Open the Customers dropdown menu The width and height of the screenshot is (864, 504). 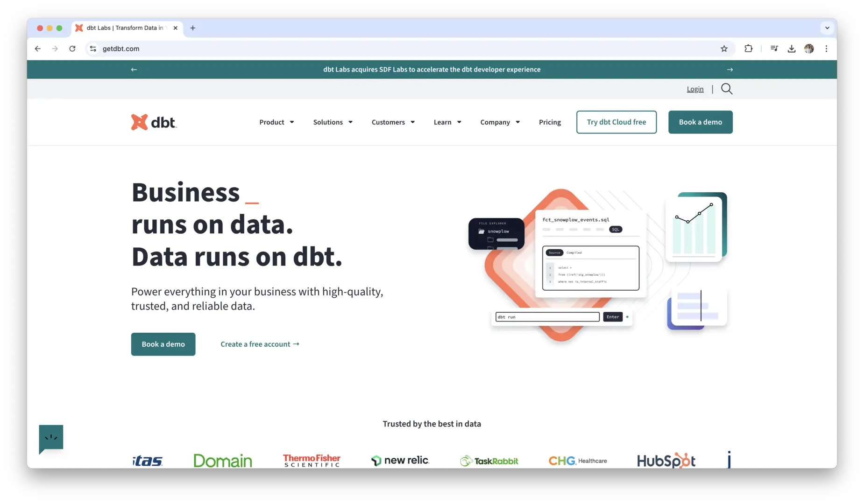coord(393,122)
